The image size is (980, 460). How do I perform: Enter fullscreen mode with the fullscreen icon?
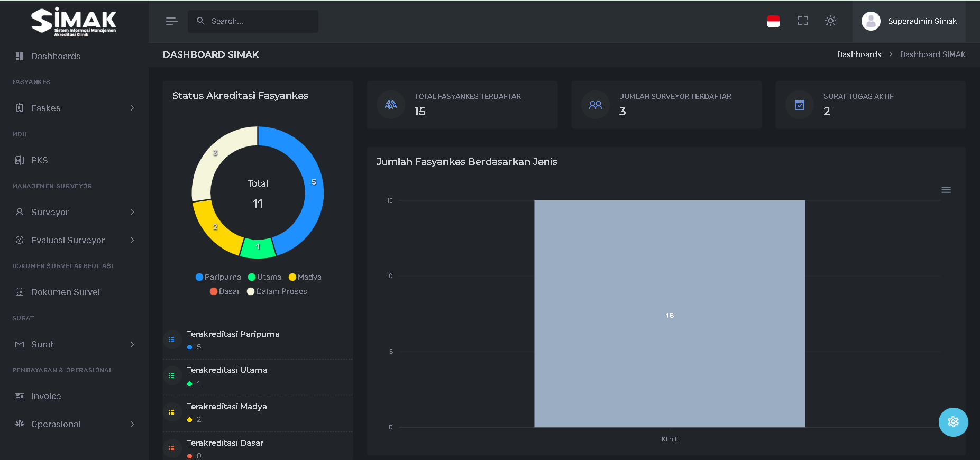tap(803, 21)
